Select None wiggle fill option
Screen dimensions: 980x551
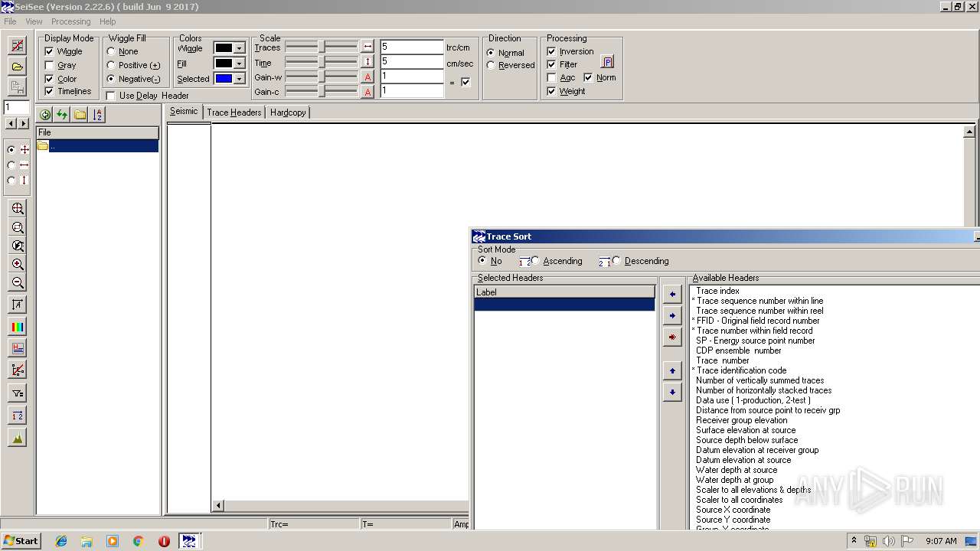coord(111,51)
